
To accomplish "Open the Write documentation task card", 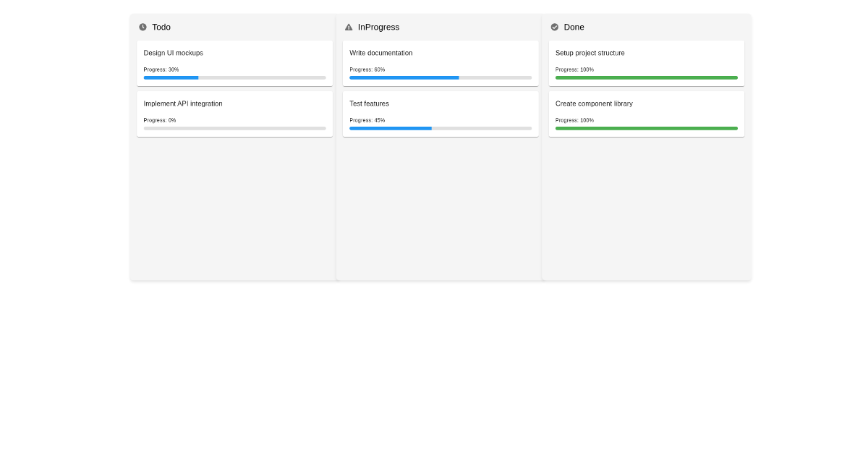I will (441, 63).
